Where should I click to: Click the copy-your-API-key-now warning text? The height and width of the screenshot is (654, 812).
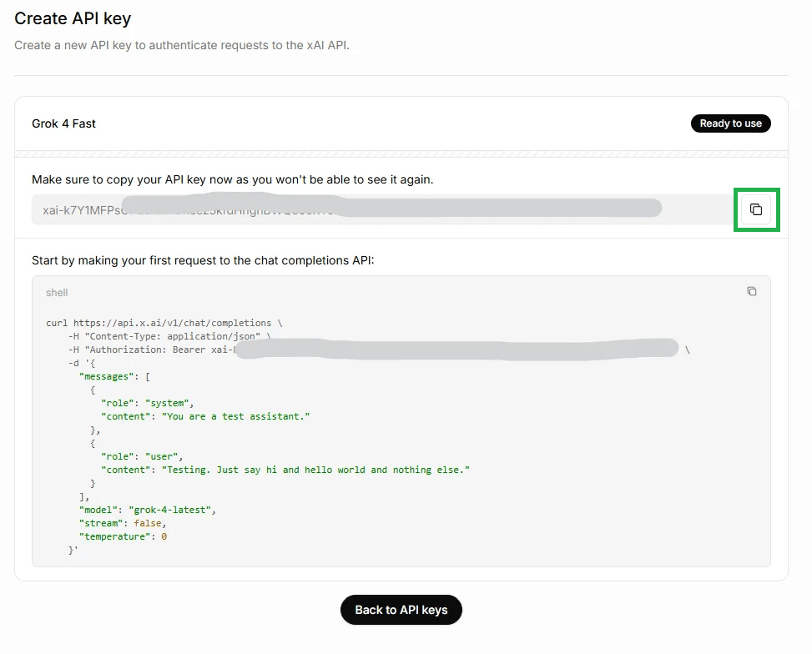click(232, 179)
